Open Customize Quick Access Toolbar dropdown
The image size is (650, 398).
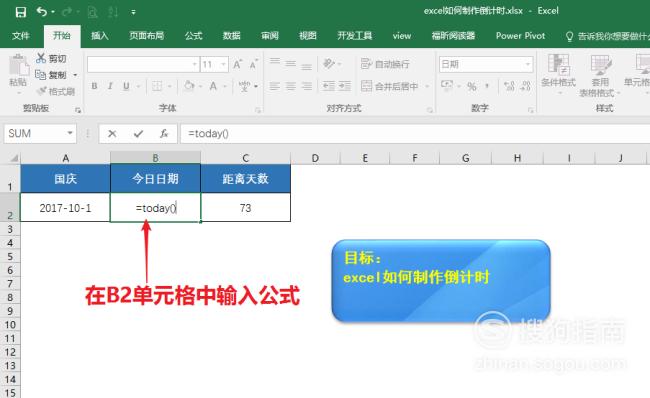coord(133,12)
